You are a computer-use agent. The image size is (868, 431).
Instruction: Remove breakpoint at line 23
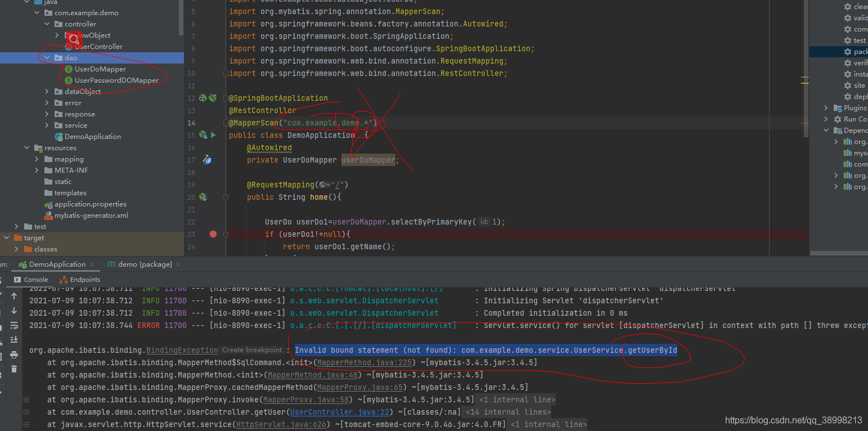pos(213,234)
